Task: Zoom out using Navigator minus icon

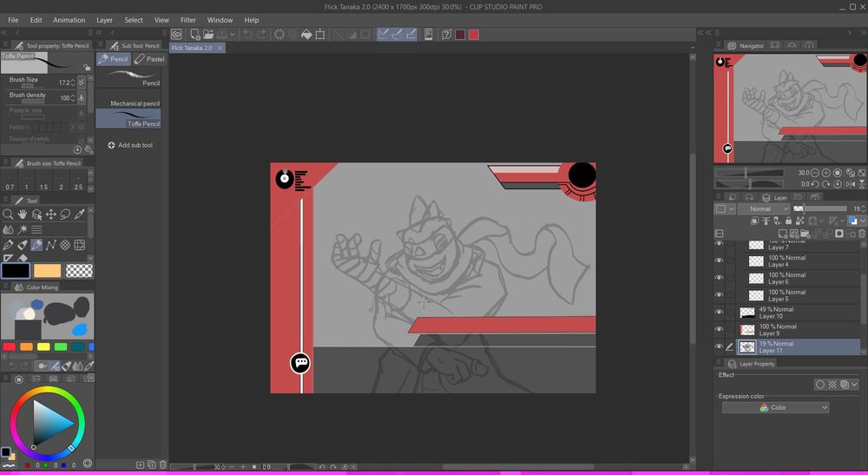Action: pyautogui.click(x=815, y=173)
